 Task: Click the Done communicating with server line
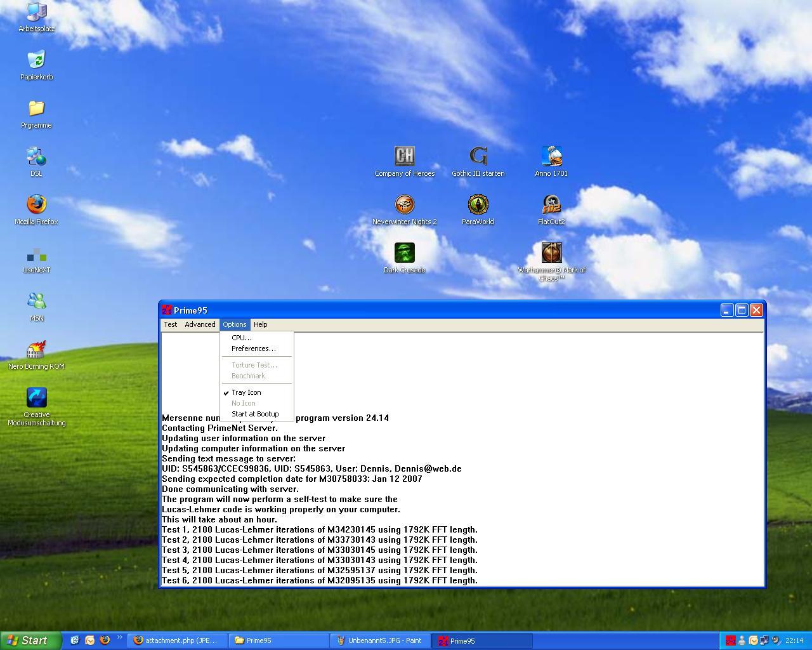pos(230,489)
